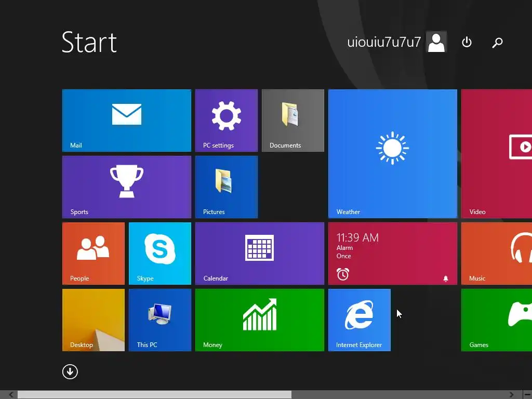
Task: Open search with magnifier icon
Action: (x=497, y=43)
